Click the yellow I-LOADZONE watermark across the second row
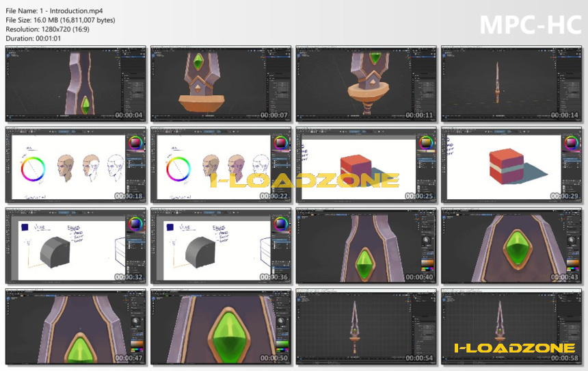The height and width of the screenshot is (371, 588). [x=304, y=181]
